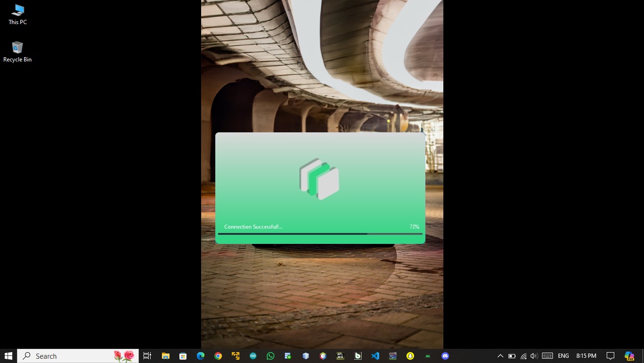Show hidden system tray icons
The width and height of the screenshot is (644, 363).
[x=500, y=356]
